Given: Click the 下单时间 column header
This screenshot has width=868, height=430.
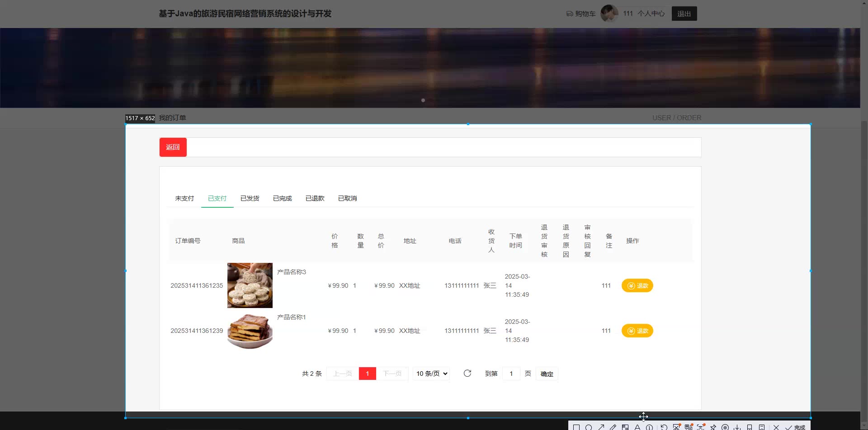Looking at the screenshot, I should [x=516, y=241].
